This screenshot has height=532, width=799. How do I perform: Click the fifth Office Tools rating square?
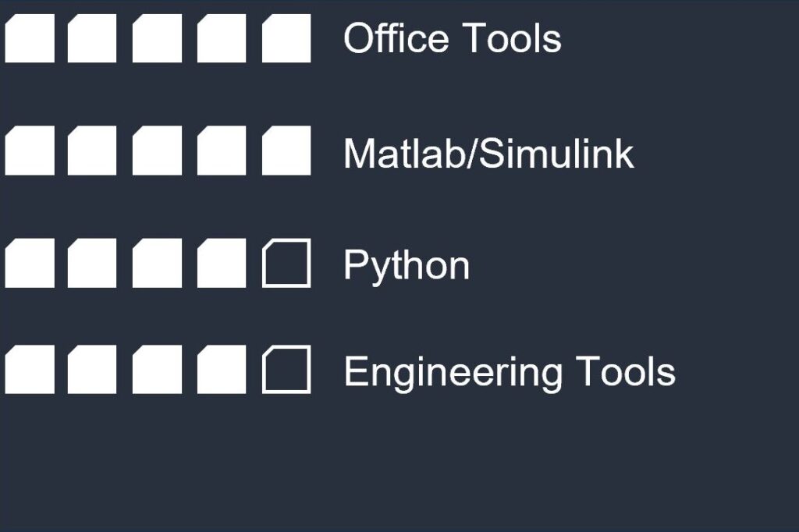click(x=286, y=38)
